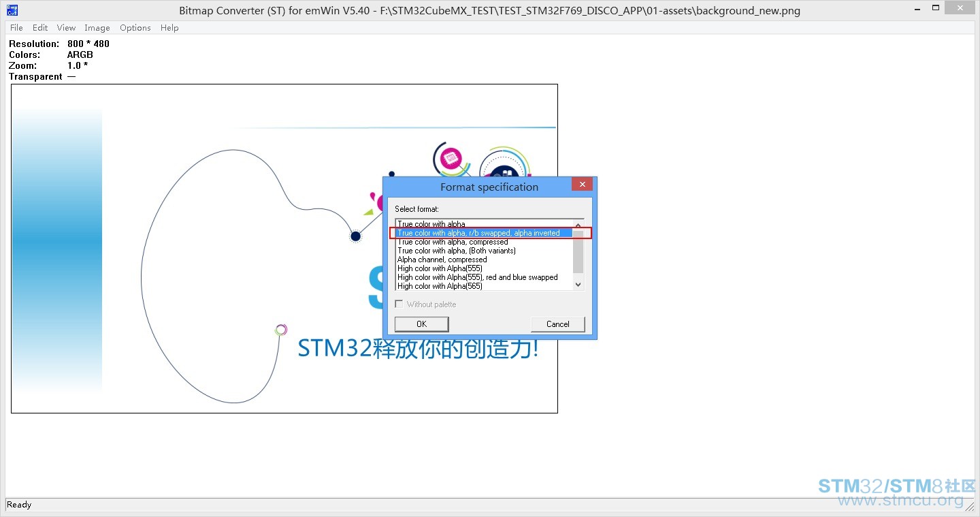The width and height of the screenshot is (980, 517).
Task: Click the Resolution value "800 * 480"
Action: point(88,44)
